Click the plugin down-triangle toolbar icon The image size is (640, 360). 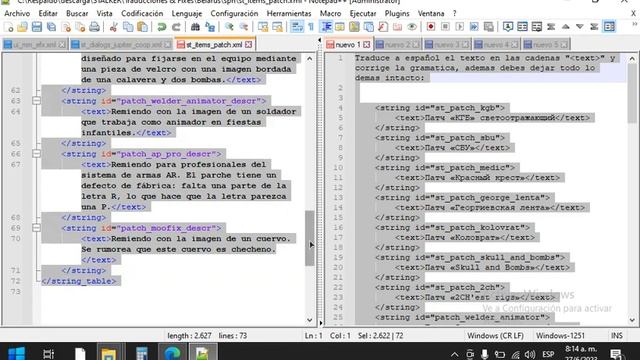580,27
